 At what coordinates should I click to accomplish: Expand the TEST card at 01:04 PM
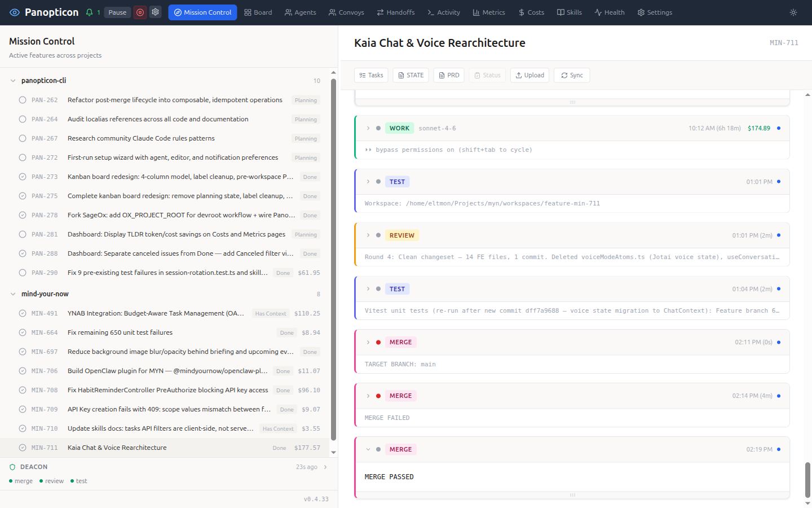pyautogui.click(x=368, y=289)
